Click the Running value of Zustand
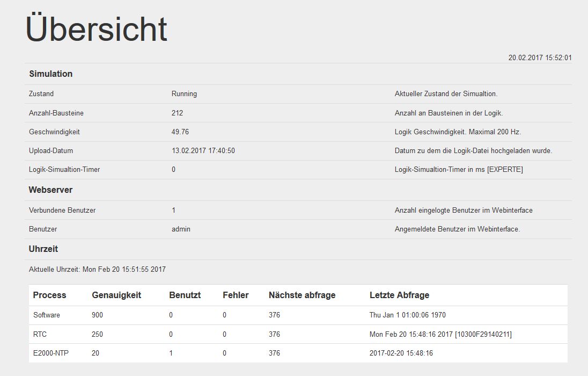Image resolution: width=588 pixels, height=376 pixels. [184, 94]
